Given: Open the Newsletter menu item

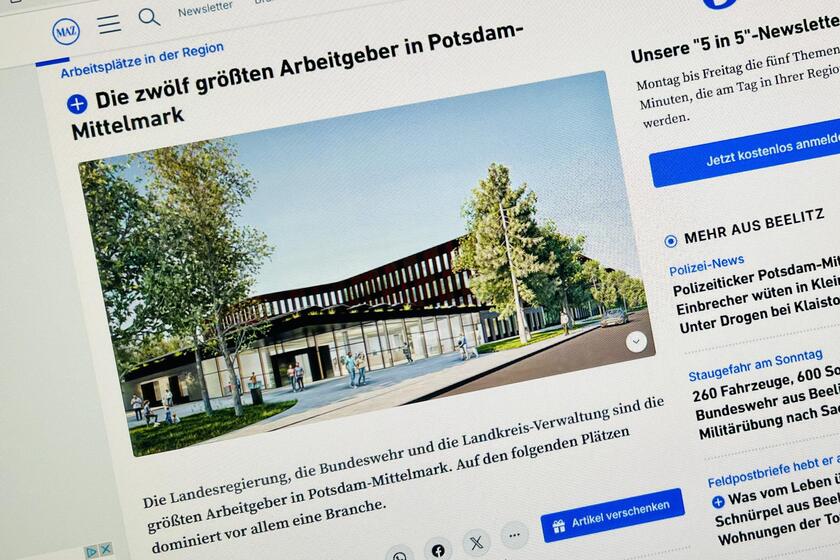Looking at the screenshot, I should tap(205, 9).
